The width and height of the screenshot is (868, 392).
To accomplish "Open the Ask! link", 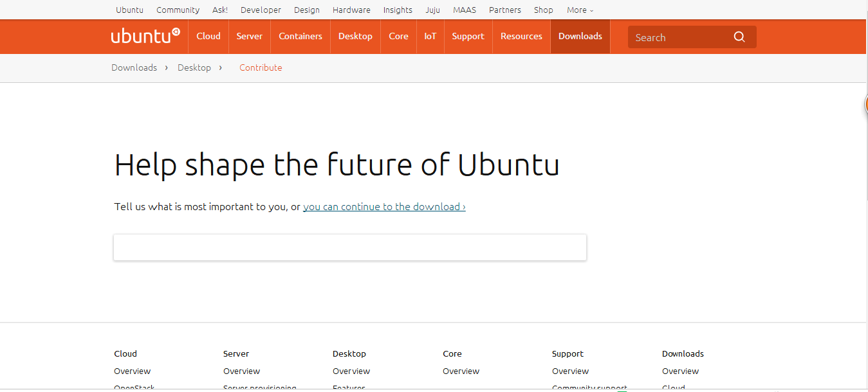I will coord(220,10).
